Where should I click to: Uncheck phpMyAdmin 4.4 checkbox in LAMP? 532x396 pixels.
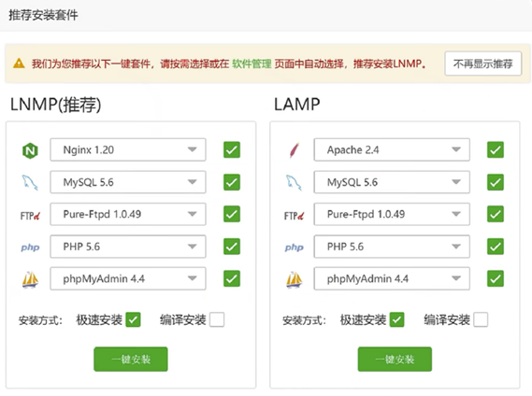coord(496,278)
